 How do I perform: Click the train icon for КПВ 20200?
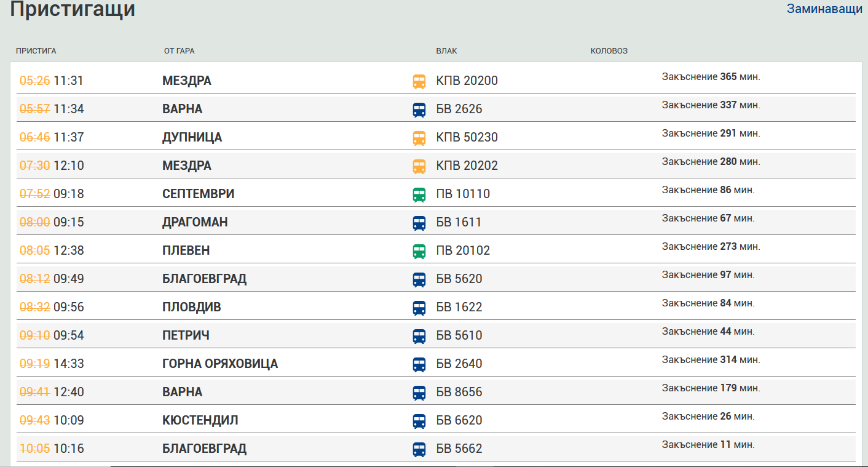point(419,81)
